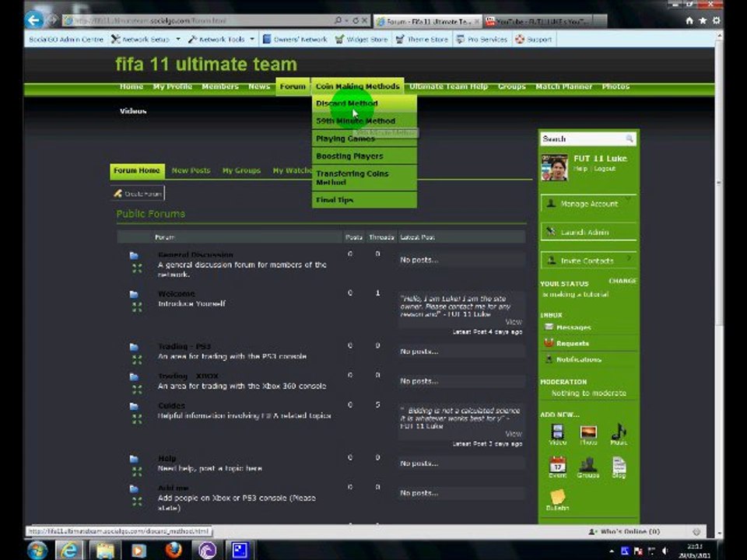The height and width of the screenshot is (560, 747).
Task: Click Create Forum button
Action: point(138,194)
